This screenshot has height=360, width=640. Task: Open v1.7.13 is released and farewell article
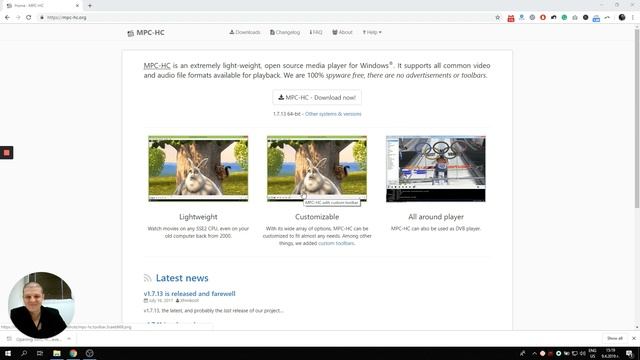click(x=189, y=293)
